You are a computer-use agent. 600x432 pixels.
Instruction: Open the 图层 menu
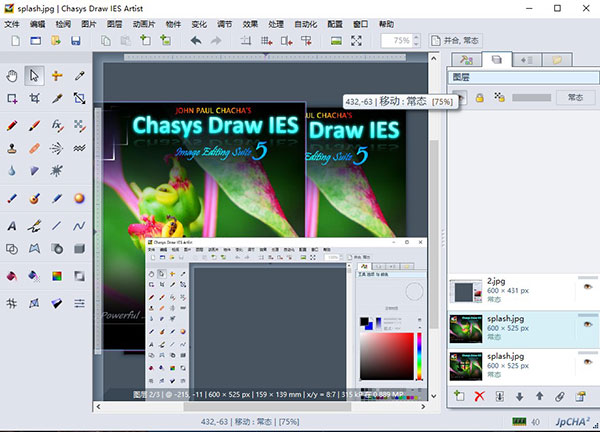114,24
